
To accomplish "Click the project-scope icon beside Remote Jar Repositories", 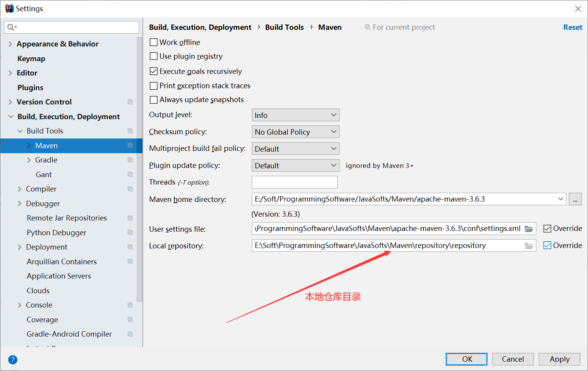I will click(x=130, y=218).
